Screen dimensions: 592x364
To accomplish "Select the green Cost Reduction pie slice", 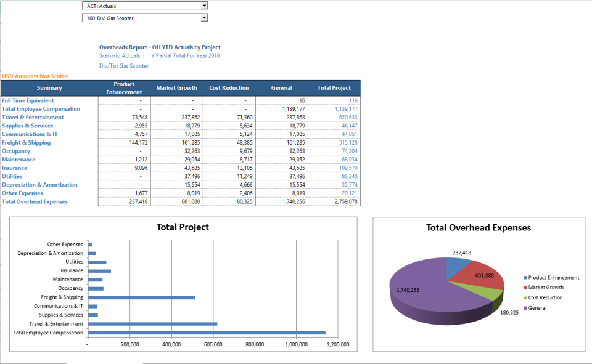I will [x=487, y=293].
